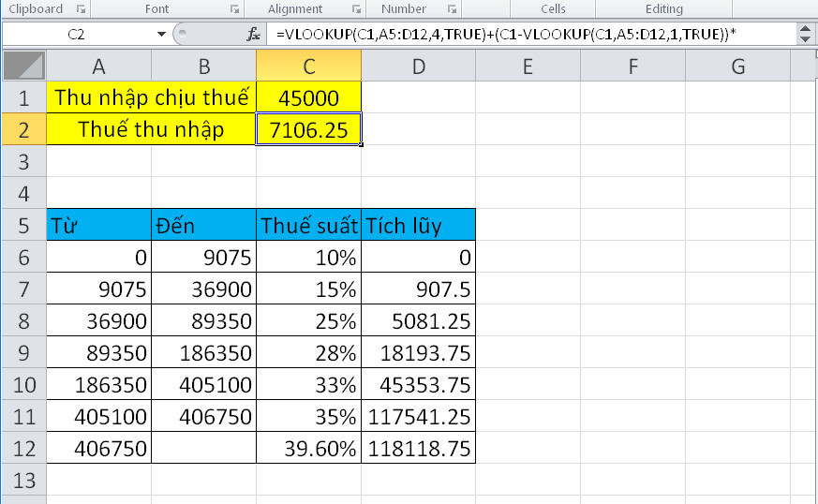Select row 2 header
Image resolution: width=818 pixels, height=504 pixels.
(x=24, y=129)
